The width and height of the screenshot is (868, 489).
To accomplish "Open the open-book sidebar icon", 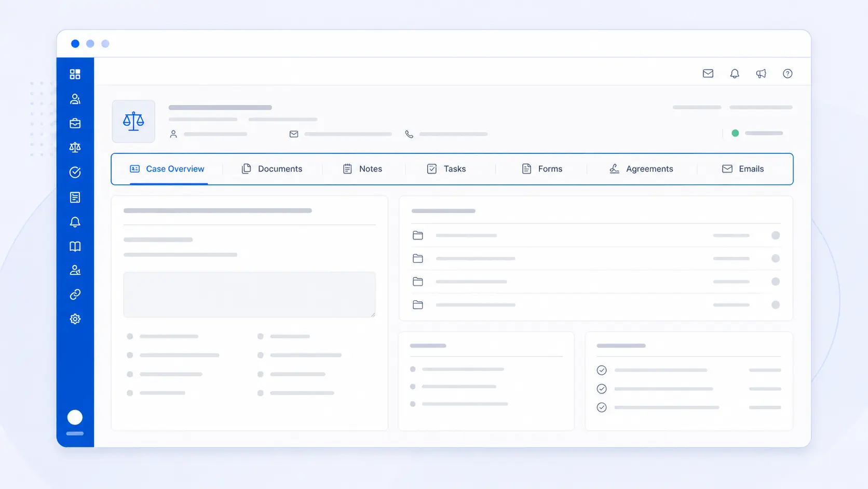I will [75, 246].
